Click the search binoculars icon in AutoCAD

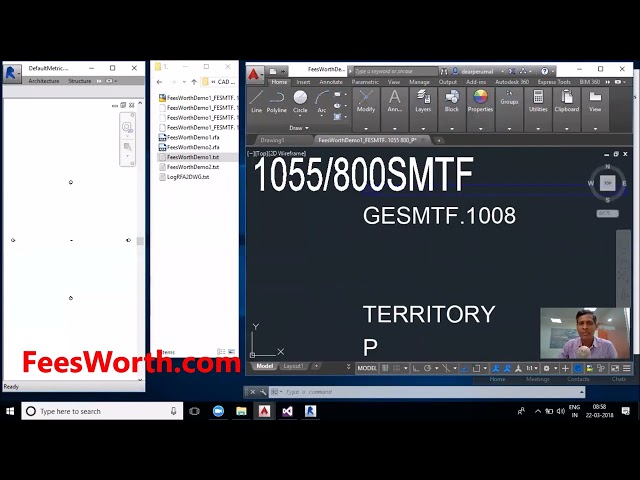(x=444, y=71)
